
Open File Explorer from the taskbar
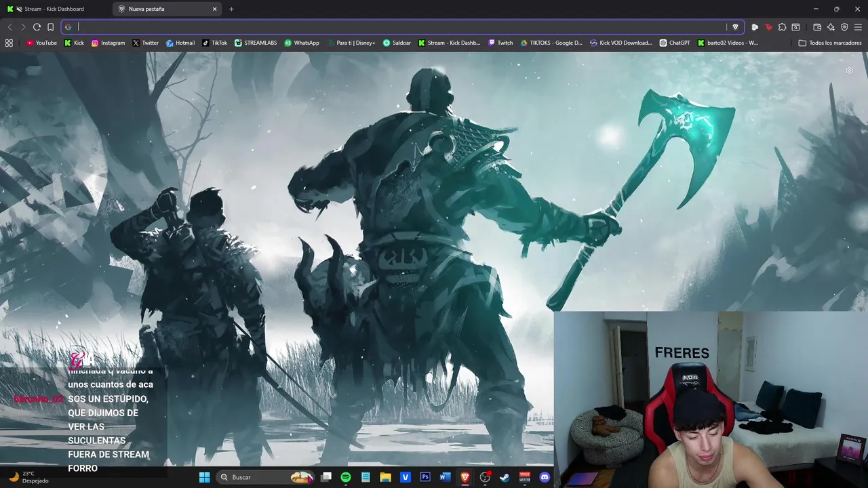(x=385, y=477)
